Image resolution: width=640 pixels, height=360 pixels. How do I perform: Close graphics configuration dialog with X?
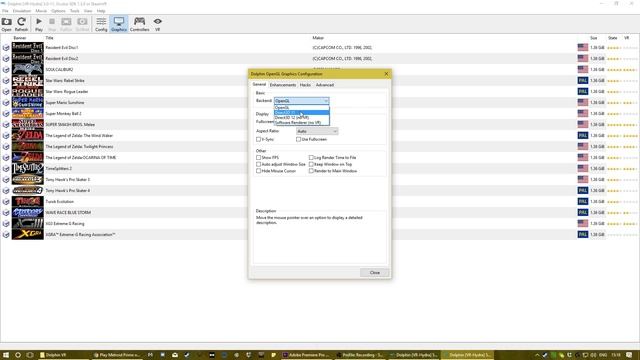coord(386,74)
